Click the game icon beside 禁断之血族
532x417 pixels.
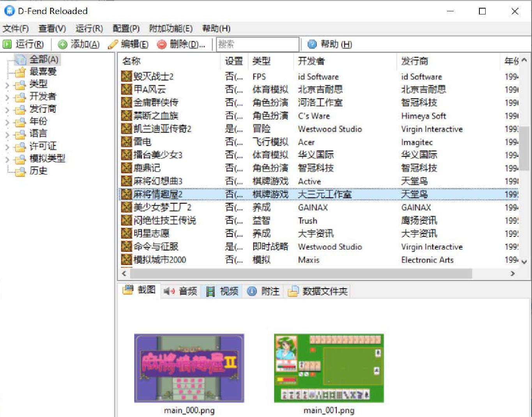click(x=126, y=116)
